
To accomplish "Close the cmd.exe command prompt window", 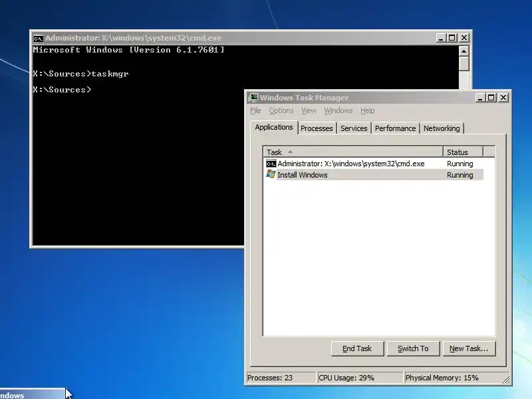I will (x=464, y=38).
